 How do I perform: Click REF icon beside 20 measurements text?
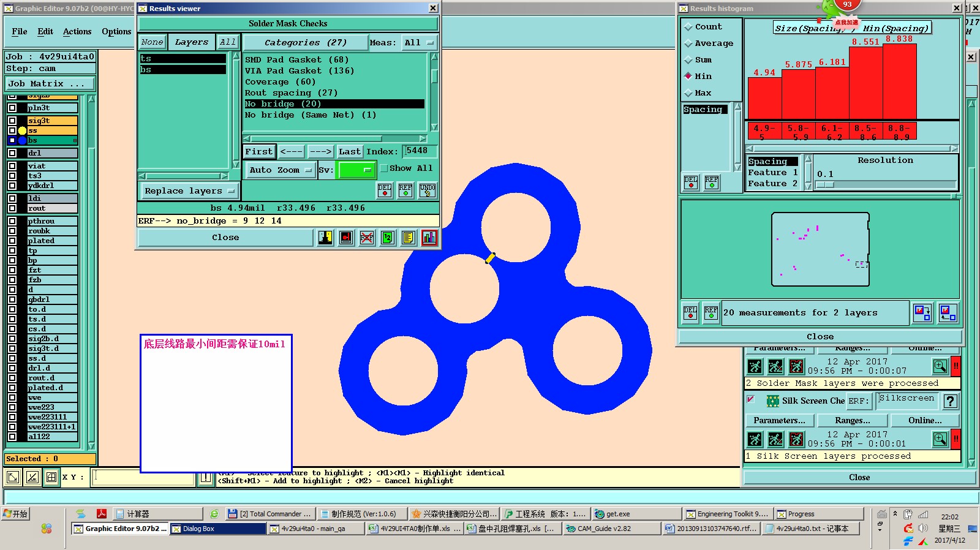711,313
